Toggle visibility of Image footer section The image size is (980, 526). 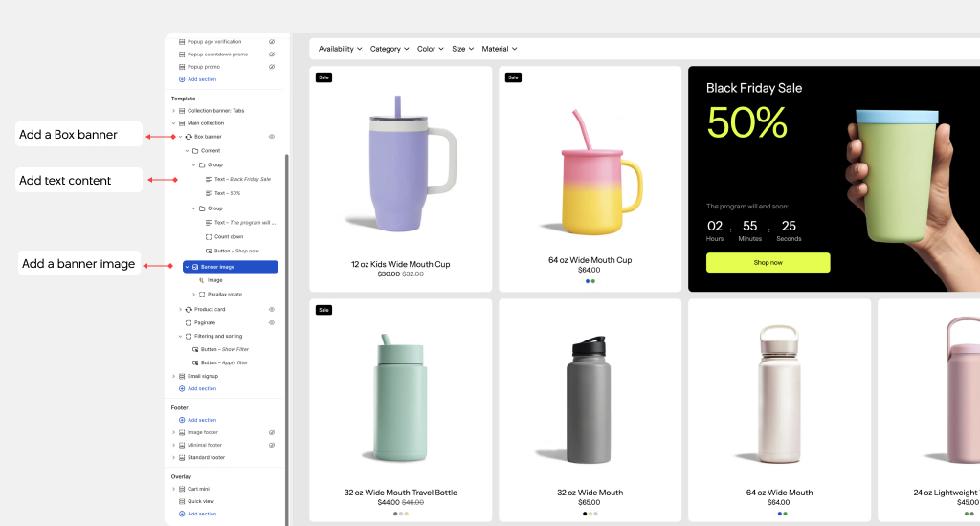point(272,432)
